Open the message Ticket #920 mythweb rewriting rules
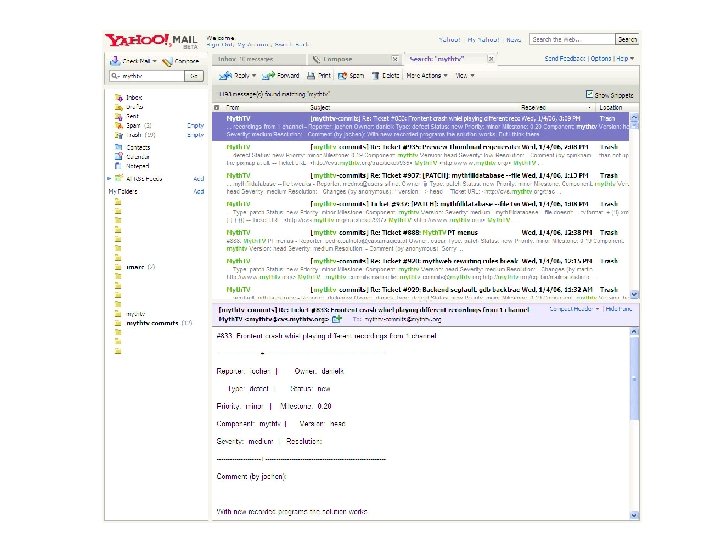 pos(420,269)
